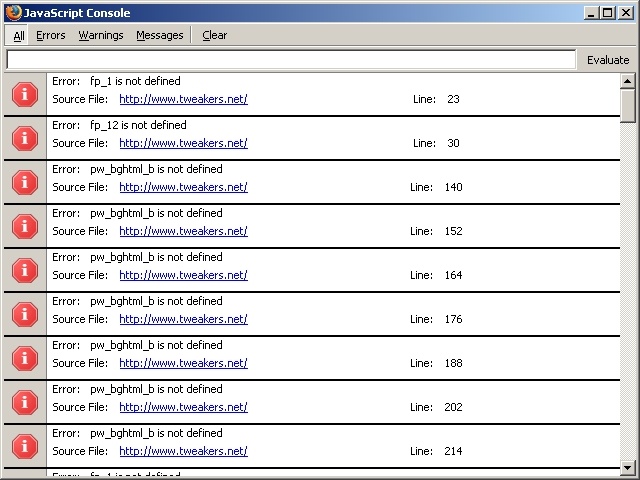Image resolution: width=640 pixels, height=480 pixels.
Task: Show All console entries
Action: tap(17, 36)
